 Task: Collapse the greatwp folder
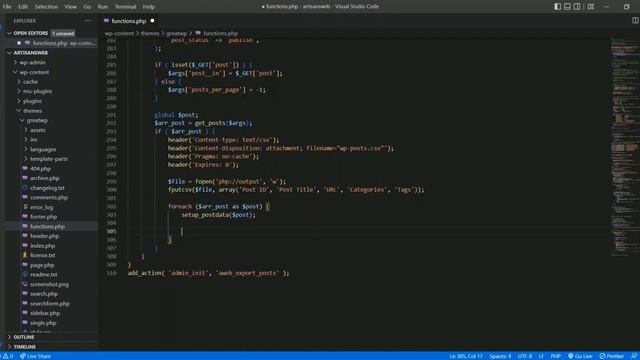(37, 120)
